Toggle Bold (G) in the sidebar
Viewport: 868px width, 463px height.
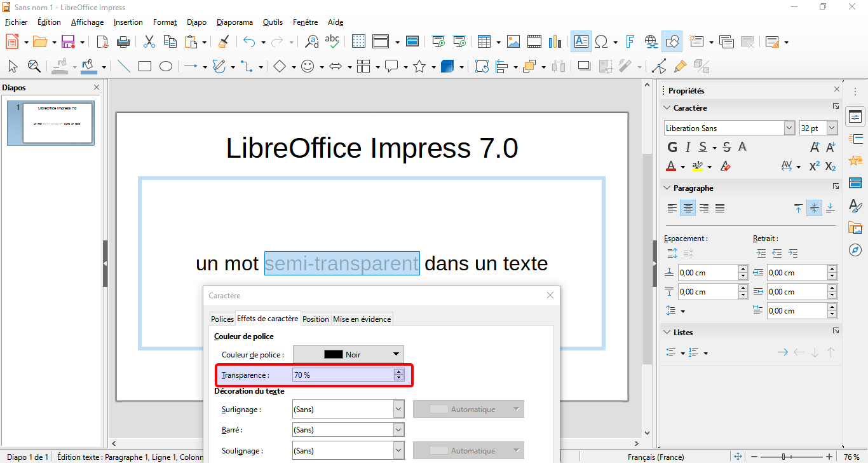(x=672, y=147)
